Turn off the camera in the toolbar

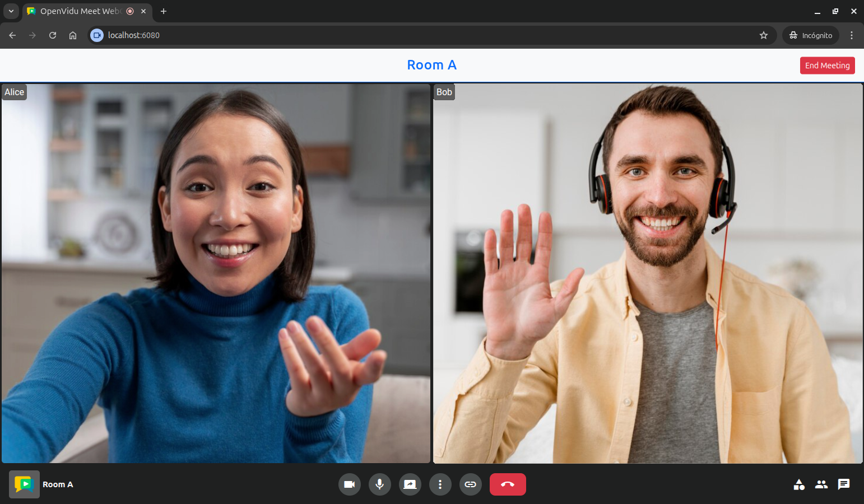349,484
